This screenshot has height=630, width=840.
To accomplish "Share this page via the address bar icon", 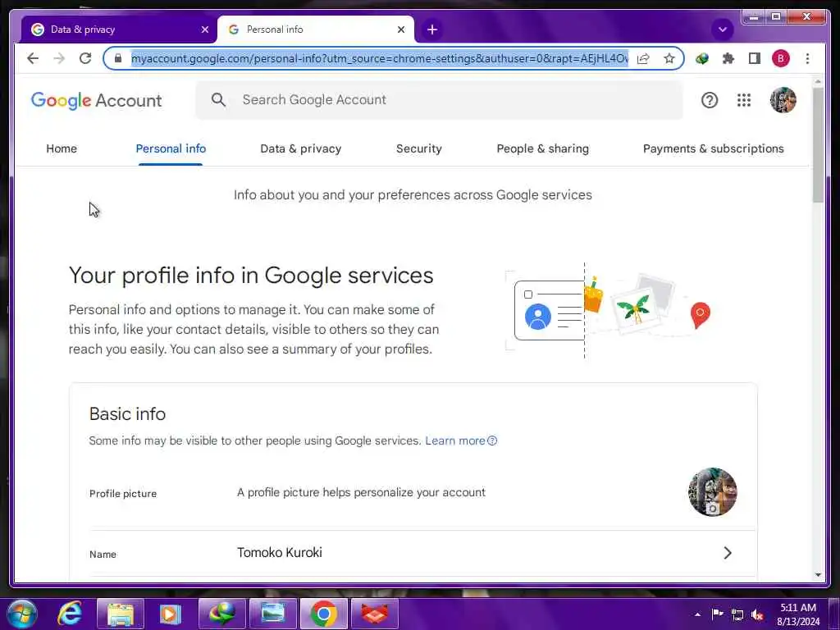I will click(x=643, y=58).
